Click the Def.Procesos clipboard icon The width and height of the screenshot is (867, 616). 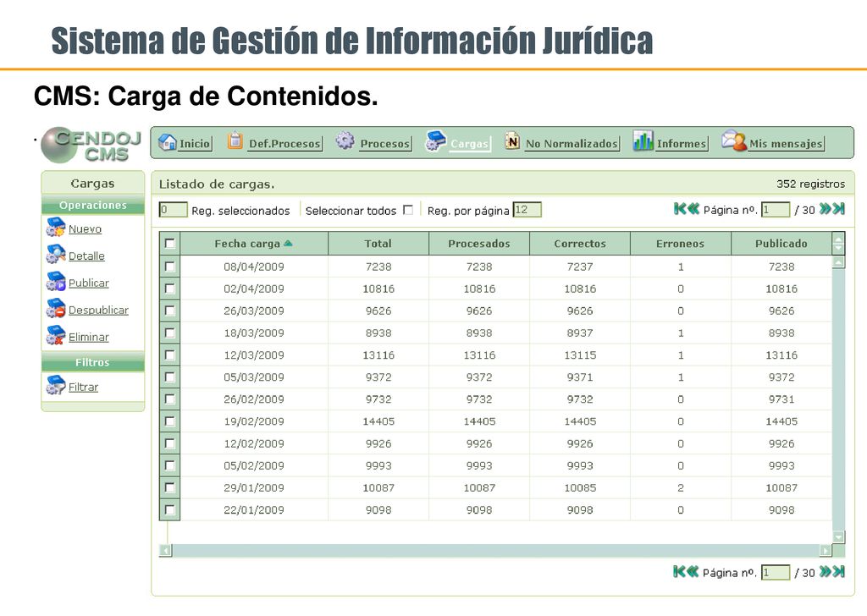tap(235, 140)
